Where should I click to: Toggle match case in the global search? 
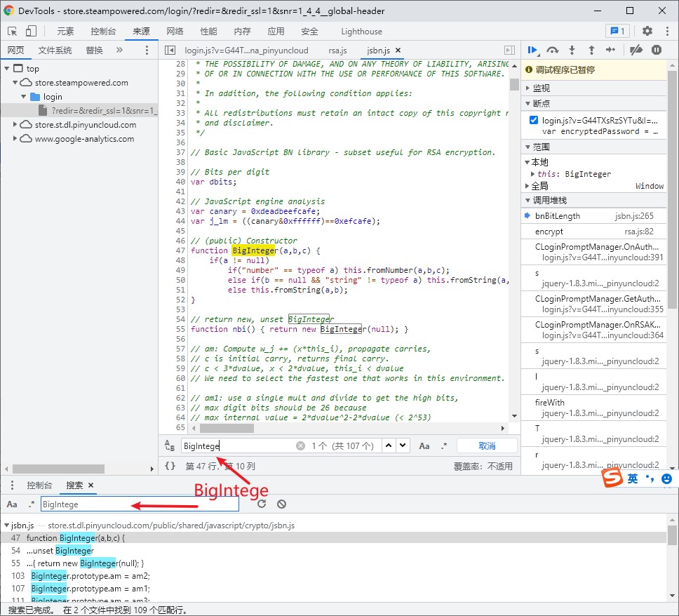point(12,504)
